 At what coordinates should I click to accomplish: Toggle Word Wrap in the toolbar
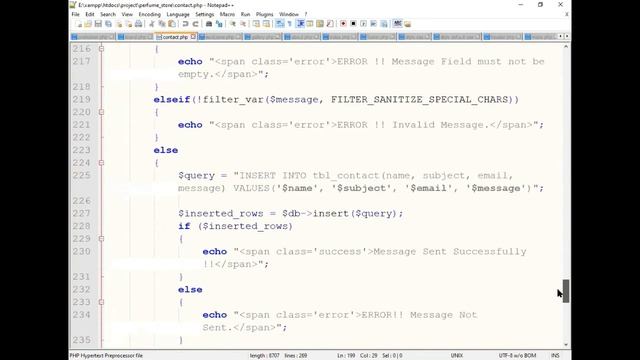click(280, 24)
